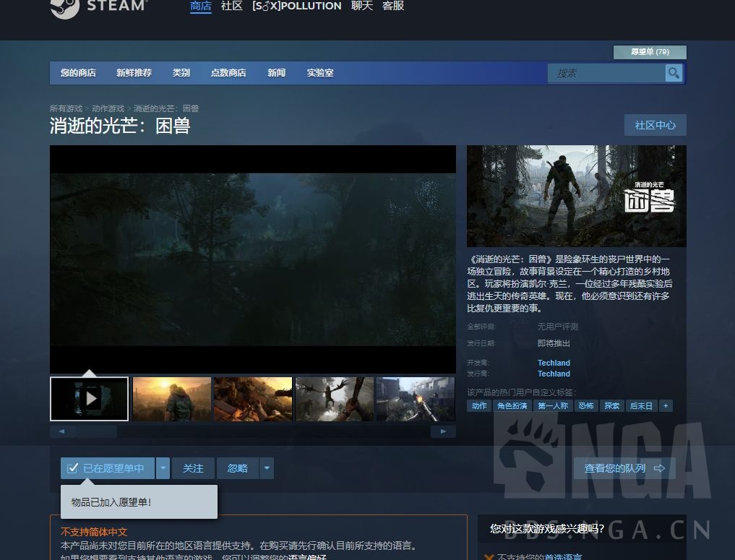Viewport: 735px width, 560px height.
Task: Click the Techland developer link
Action: (x=554, y=363)
